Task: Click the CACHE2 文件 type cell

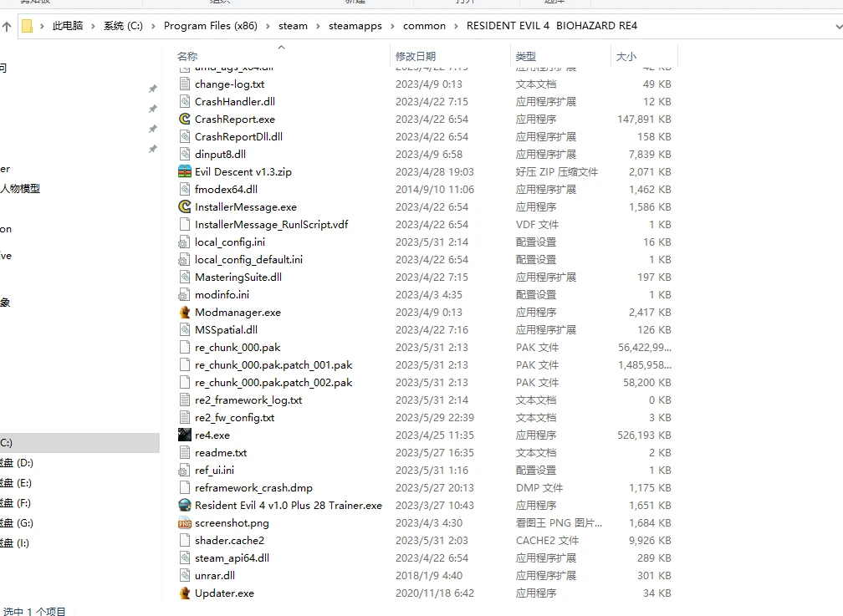Action: [547, 541]
